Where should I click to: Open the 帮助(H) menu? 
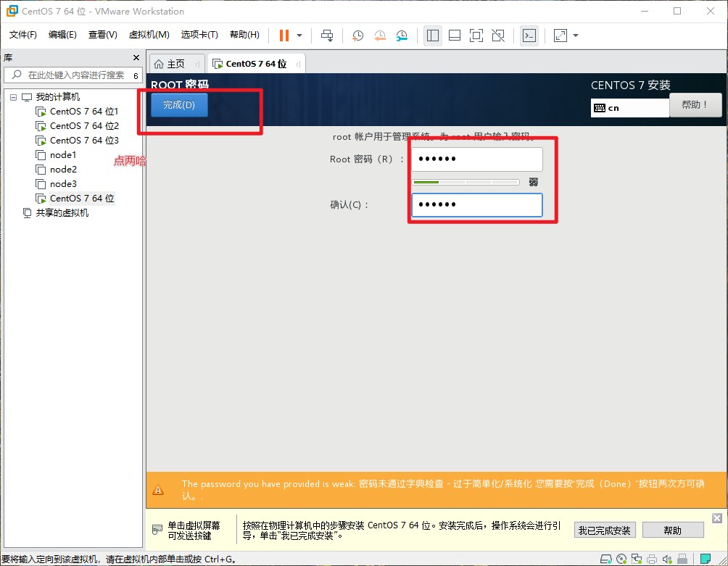coord(244,35)
